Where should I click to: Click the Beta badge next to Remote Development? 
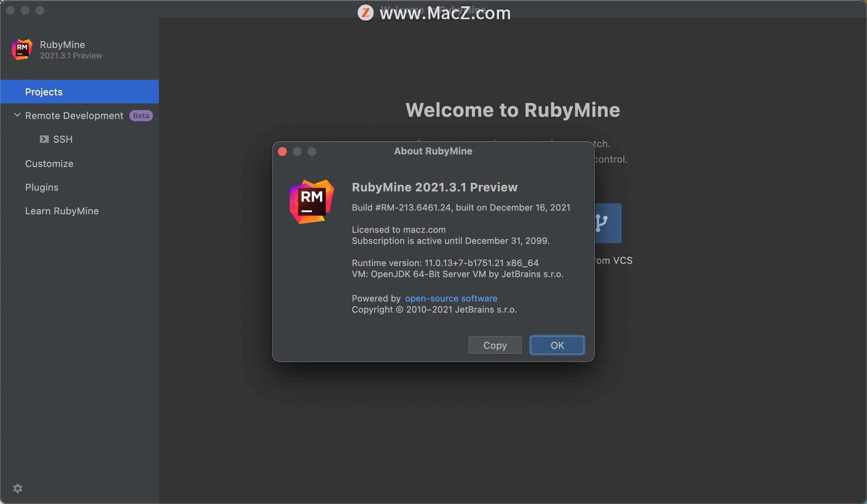[x=141, y=116]
